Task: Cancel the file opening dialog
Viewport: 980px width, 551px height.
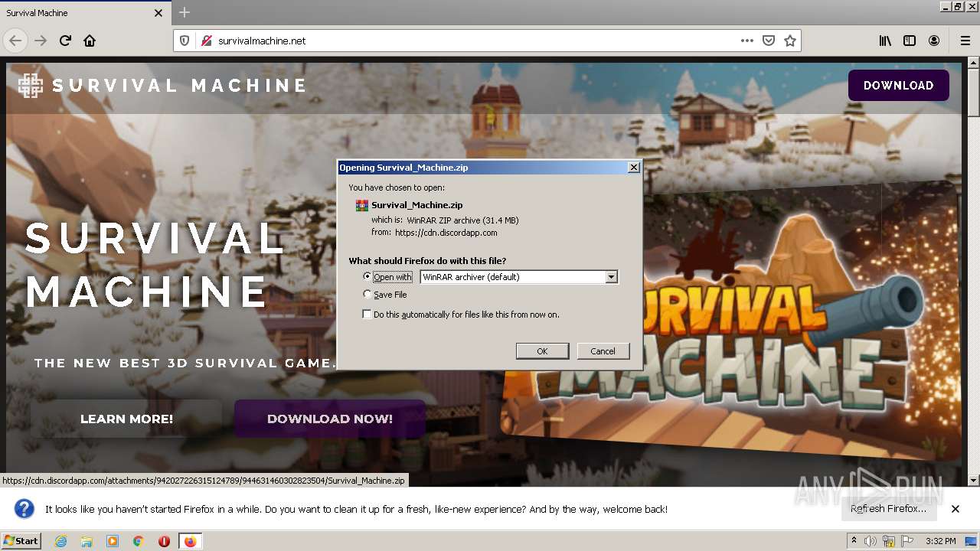Action: 603,351
